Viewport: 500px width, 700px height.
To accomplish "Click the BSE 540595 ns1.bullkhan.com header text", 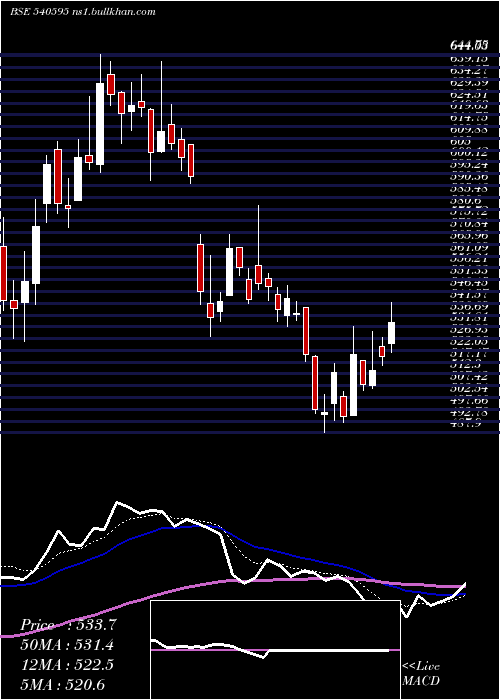I will click(83, 12).
